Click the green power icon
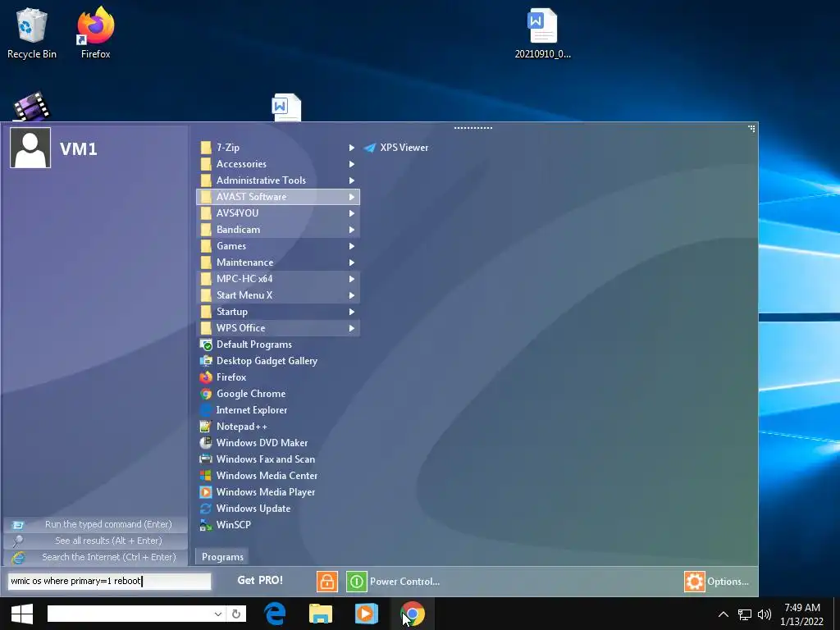 click(357, 582)
